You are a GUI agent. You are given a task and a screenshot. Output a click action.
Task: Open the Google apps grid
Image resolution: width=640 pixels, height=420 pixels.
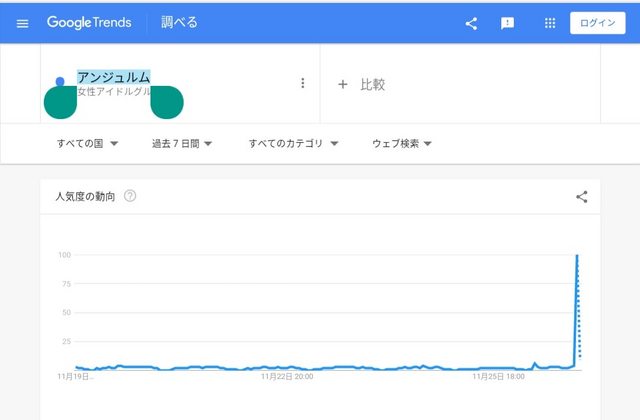[x=550, y=23]
